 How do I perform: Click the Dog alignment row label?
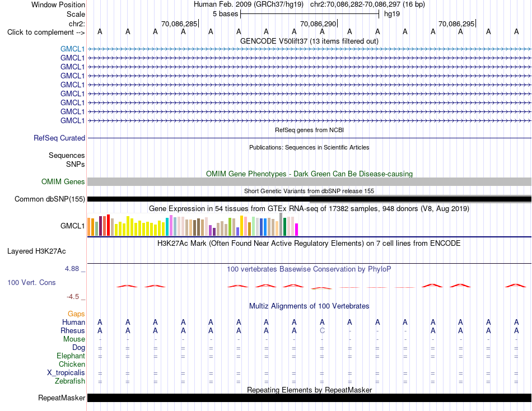pos(78,348)
